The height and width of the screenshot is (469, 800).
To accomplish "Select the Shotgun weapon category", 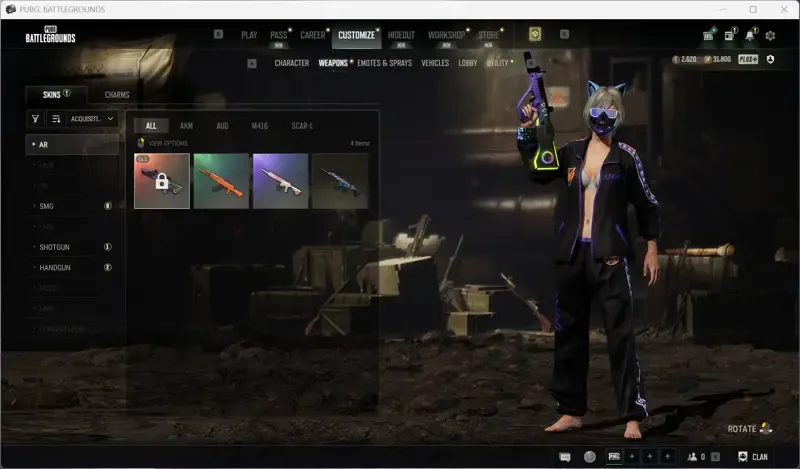I will click(x=72, y=247).
